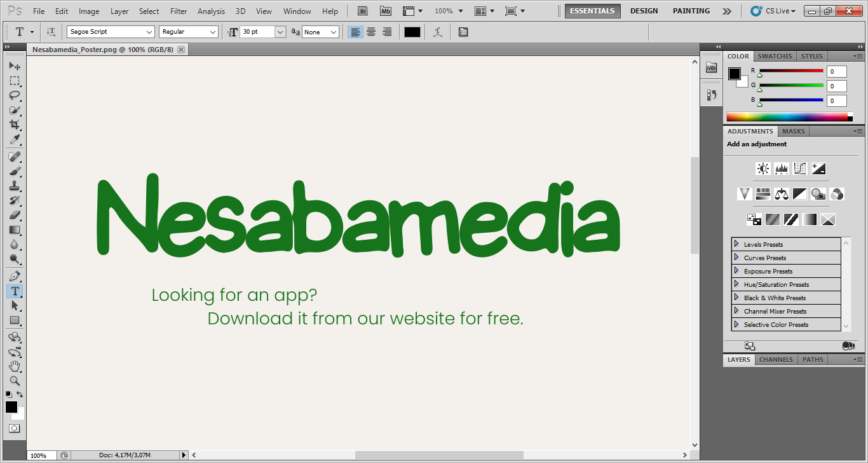The height and width of the screenshot is (463, 868).
Task: Add a Brightness/Contrast adjustment
Action: [x=763, y=169]
